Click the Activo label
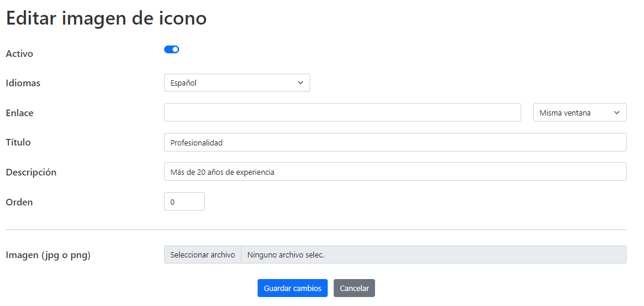Screen dimensions: 644x306 [x=19, y=54]
